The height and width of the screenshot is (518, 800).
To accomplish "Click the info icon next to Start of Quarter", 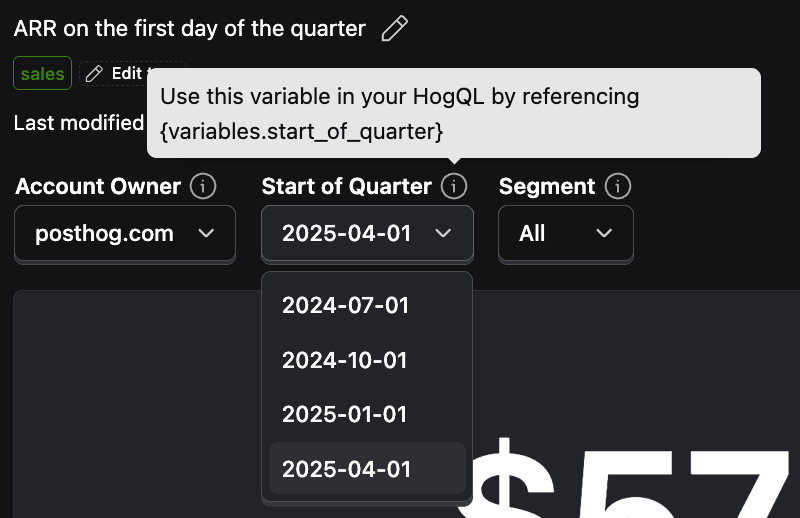I will click(x=454, y=186).
